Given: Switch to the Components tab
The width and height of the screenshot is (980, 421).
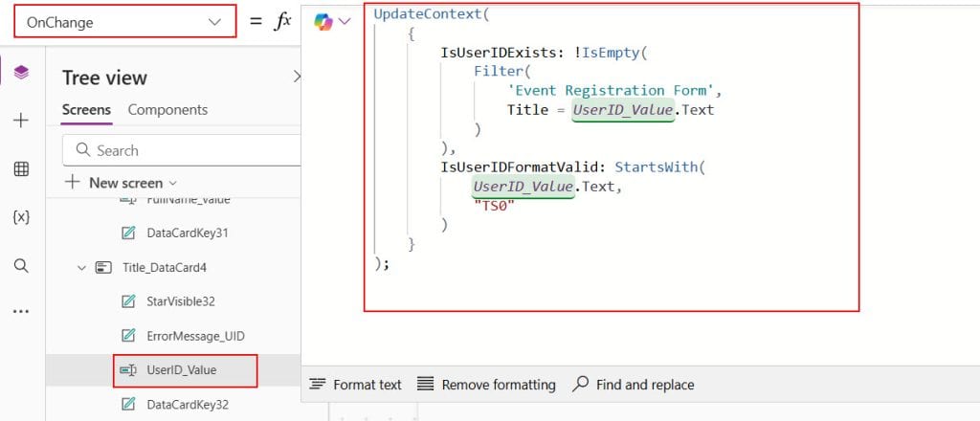Looking at the screenshot, I should (167, 110).
